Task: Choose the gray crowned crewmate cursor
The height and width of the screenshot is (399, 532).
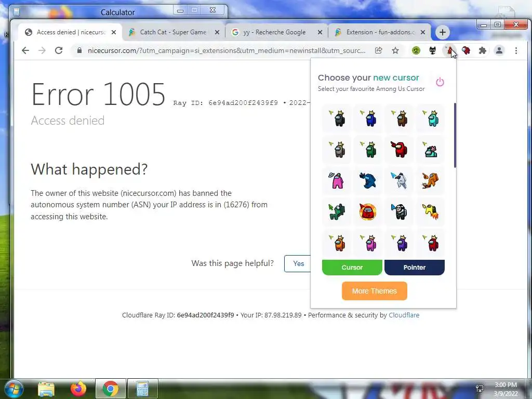Action: (x=337, y=150)
